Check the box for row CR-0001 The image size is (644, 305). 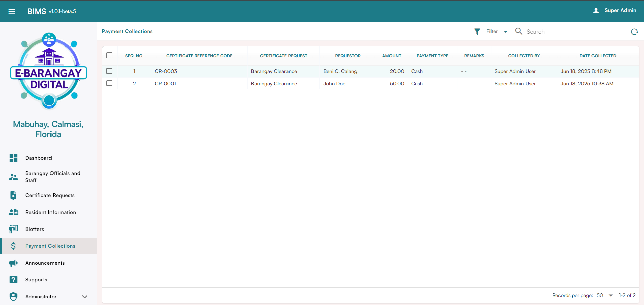[x=109, y=83]
